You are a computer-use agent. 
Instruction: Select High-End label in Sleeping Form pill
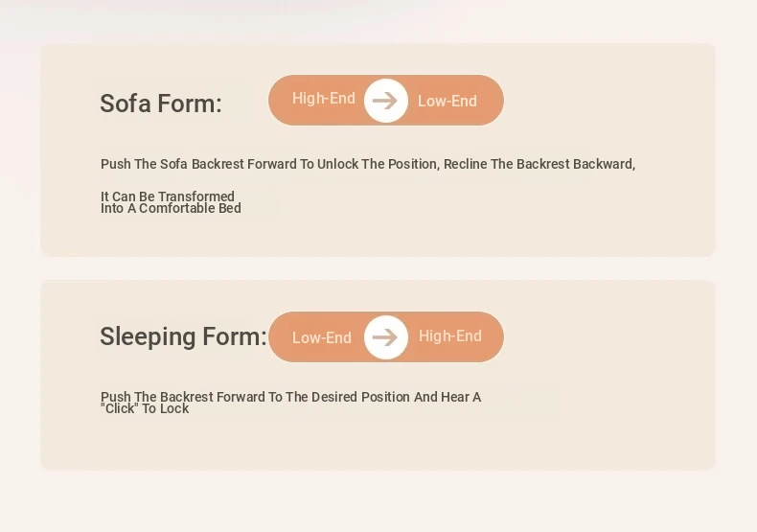[x=450, y=336]
